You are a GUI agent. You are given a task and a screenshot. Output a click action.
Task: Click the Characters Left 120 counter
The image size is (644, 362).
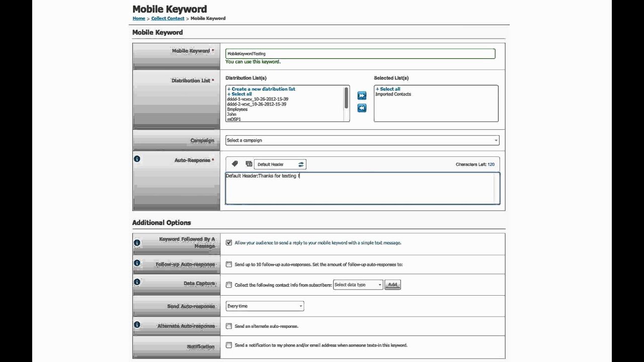click(475, 164)
